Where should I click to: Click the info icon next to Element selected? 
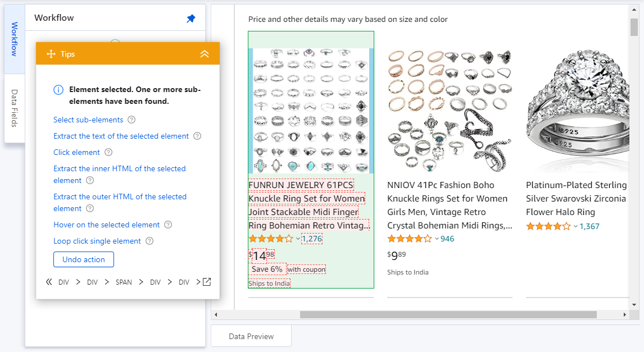click(x=58, y=90)
